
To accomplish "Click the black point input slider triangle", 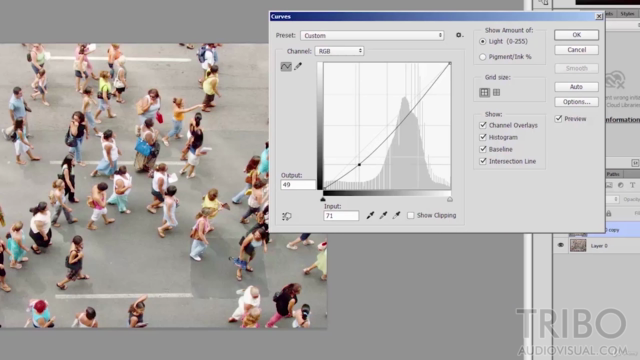I will pos(323,199).
